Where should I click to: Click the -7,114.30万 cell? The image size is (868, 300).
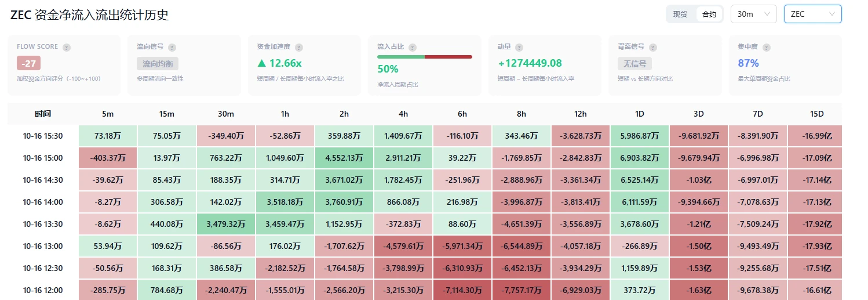462,290
